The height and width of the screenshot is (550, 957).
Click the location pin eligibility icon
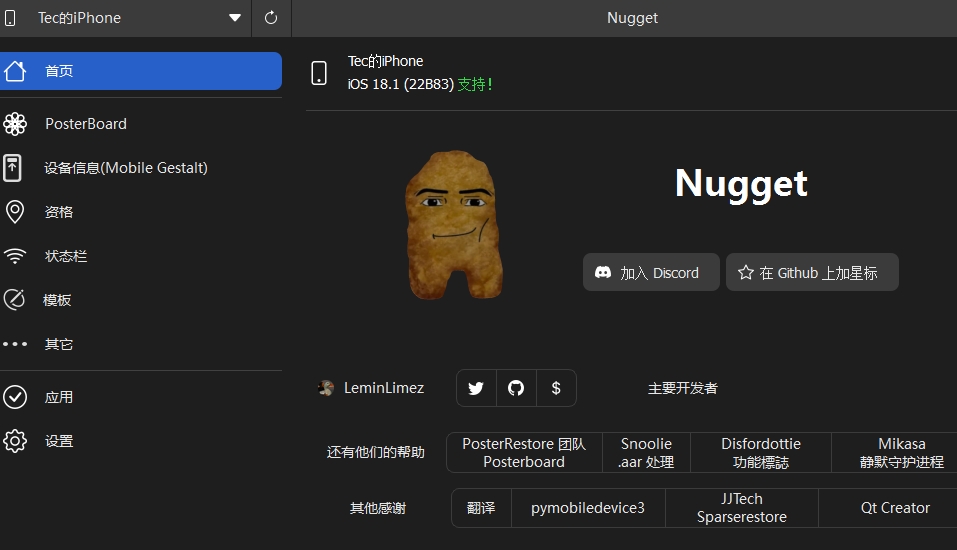tap(15, 212)
